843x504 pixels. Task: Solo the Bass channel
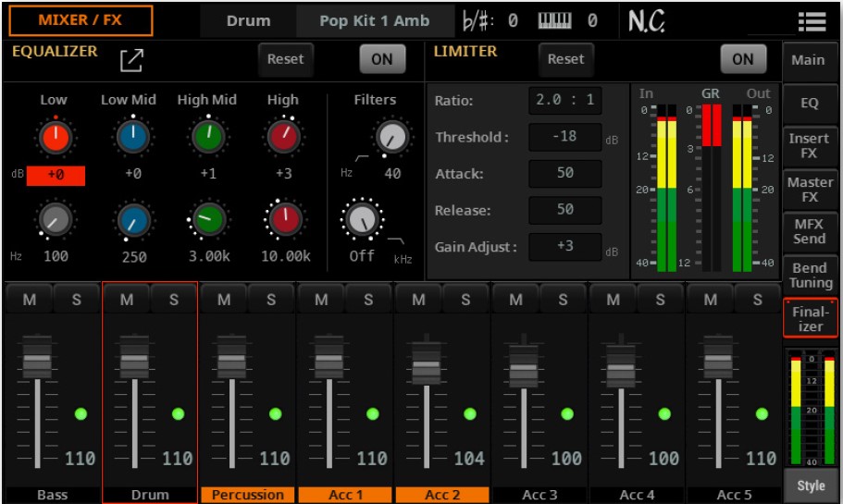coord(77,300)
